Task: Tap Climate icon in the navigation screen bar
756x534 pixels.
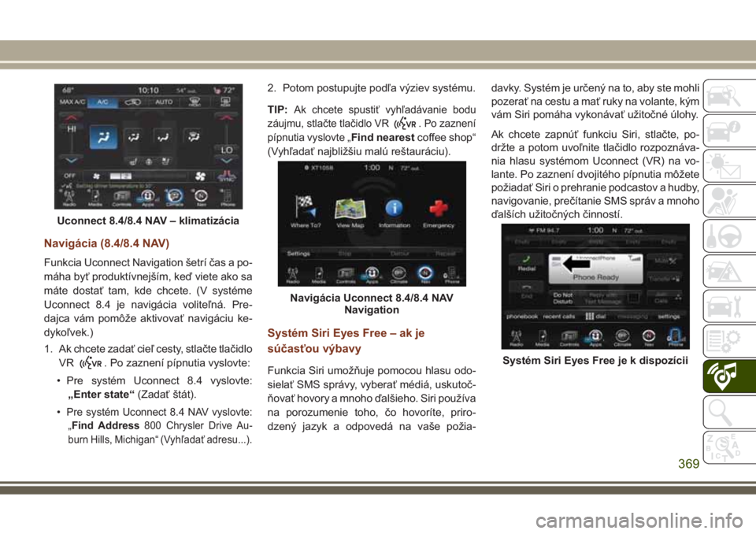Action: coord(398,274)
